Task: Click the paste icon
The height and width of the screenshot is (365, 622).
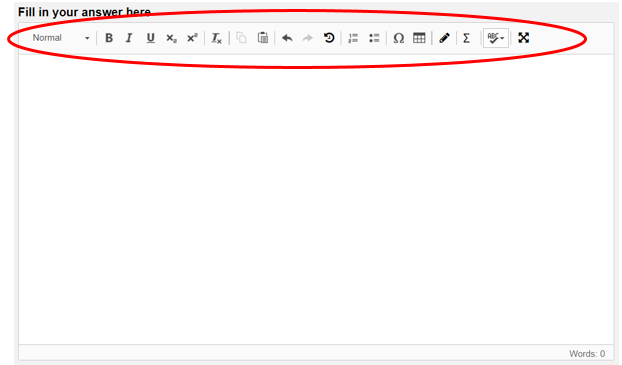Action: (x=263, y=38)
